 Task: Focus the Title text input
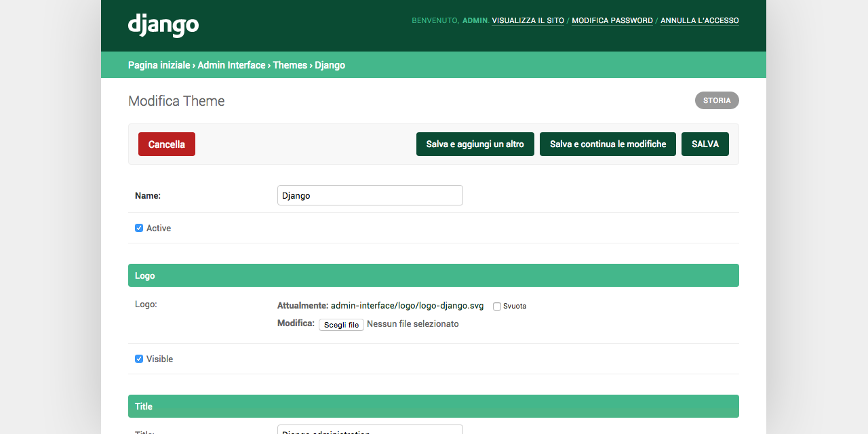pyautogui.click(x=370, y=431)
